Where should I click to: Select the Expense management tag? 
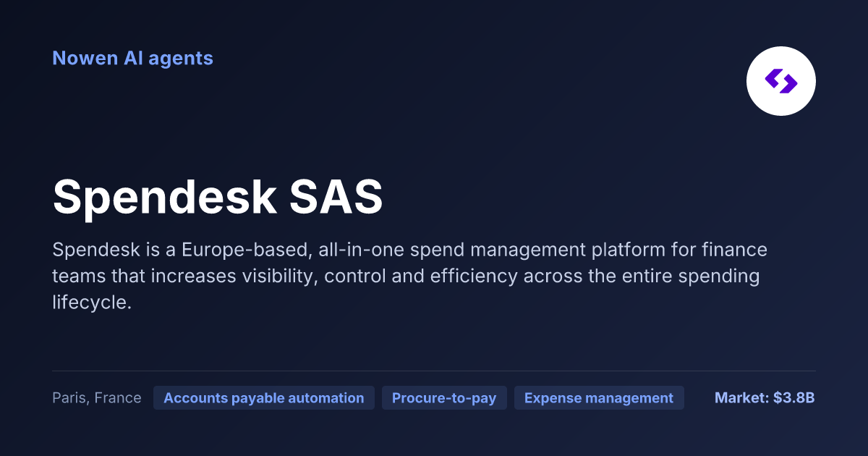click(599, 398)
